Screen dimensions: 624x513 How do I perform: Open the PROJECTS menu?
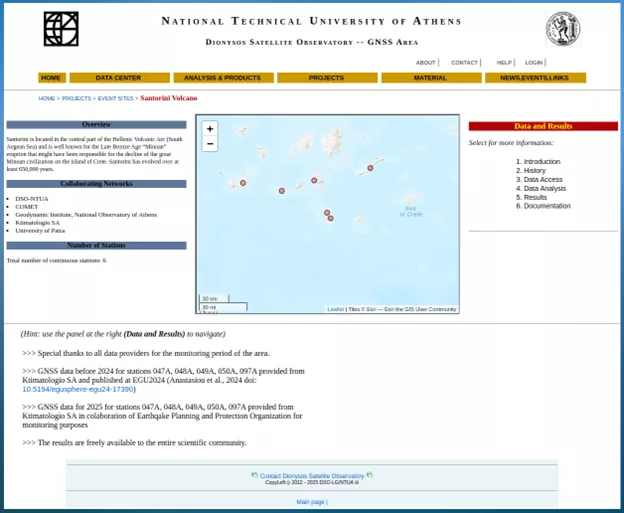(326, 78)
